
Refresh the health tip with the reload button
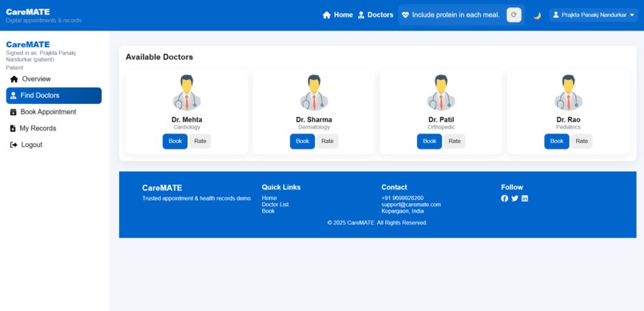pyautogui.click(x=514, y=15)
